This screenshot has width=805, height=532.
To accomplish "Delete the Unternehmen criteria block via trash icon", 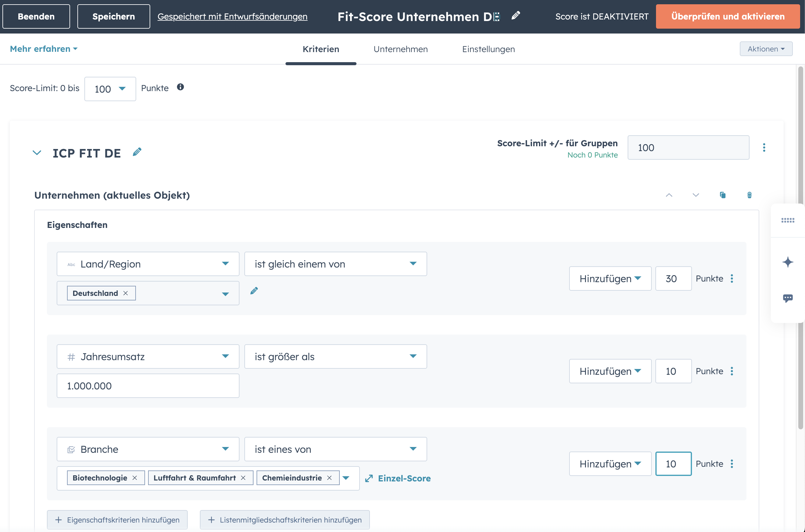I will click(x=749, y=195).
